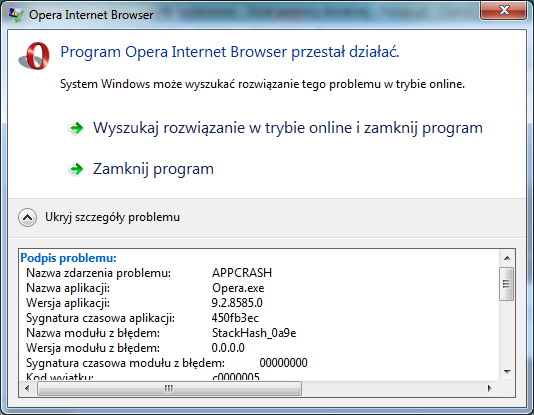
Task: Click the vertical scrollbar down arrow
Action: click(507, 372)
